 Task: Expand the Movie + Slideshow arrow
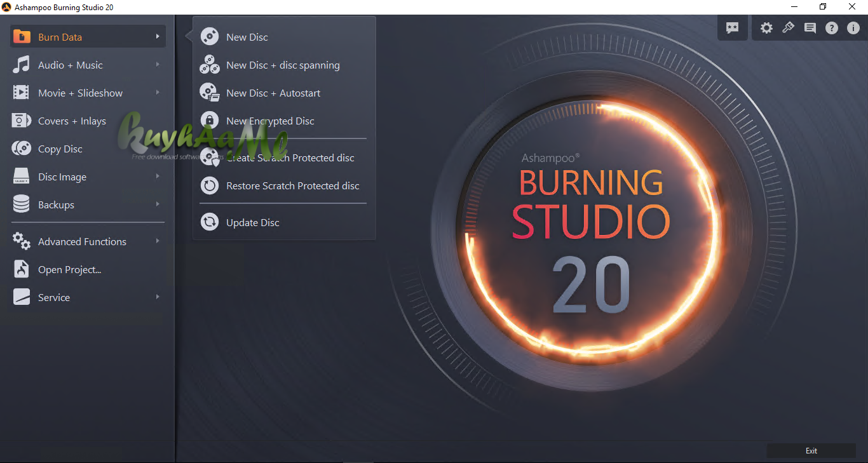157,92
